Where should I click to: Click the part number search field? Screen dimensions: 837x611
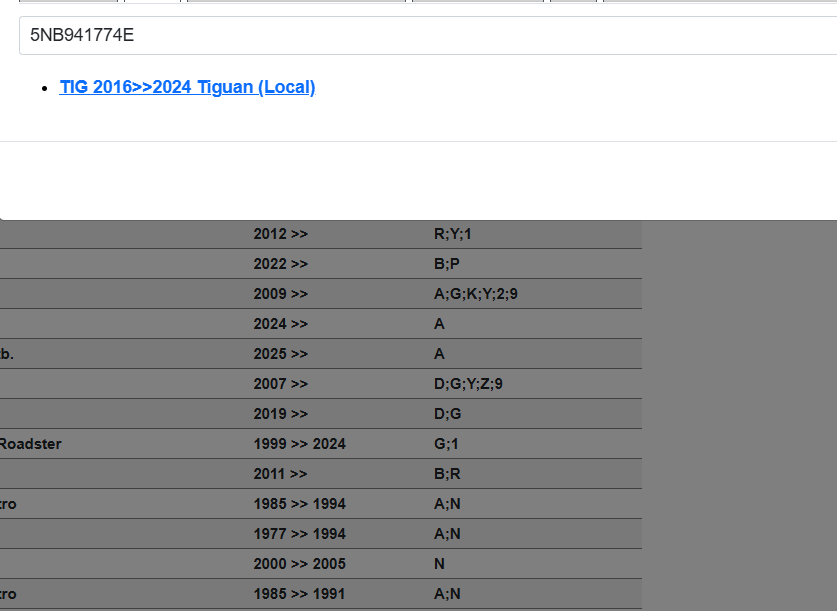pos(428,36)
